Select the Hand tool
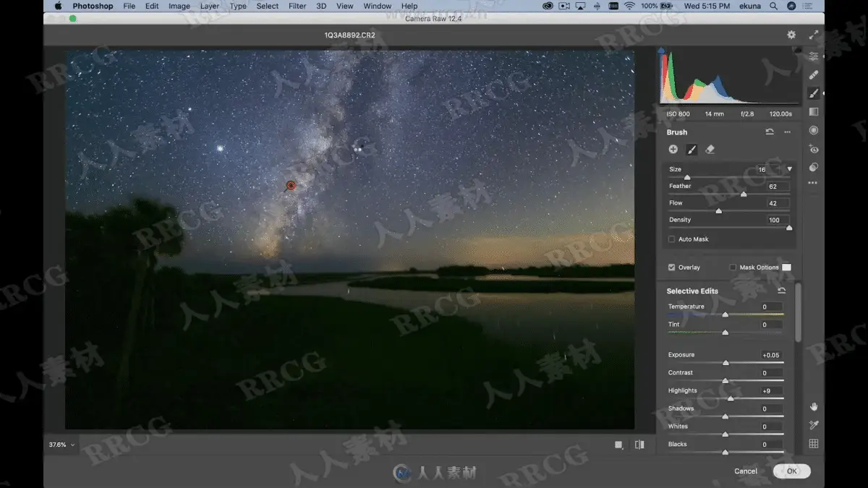The image size is (868, 488). click(x=814, y=407)
